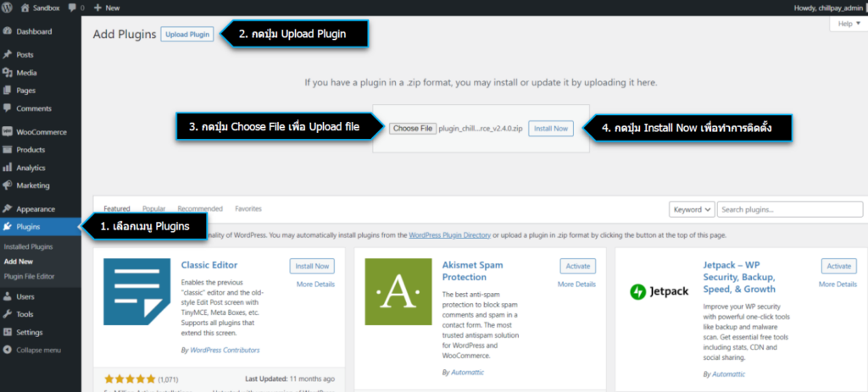
Task: Click the Products icon in sidebar
Action: pos(7,150)
